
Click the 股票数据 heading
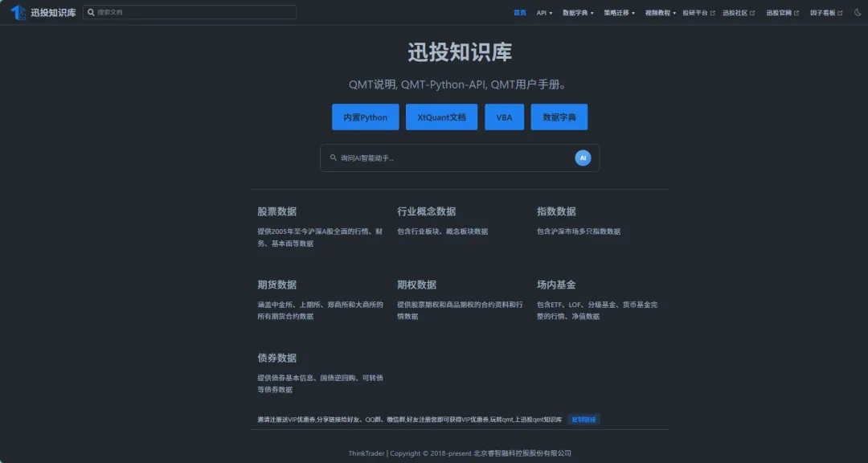coord(276,211)
